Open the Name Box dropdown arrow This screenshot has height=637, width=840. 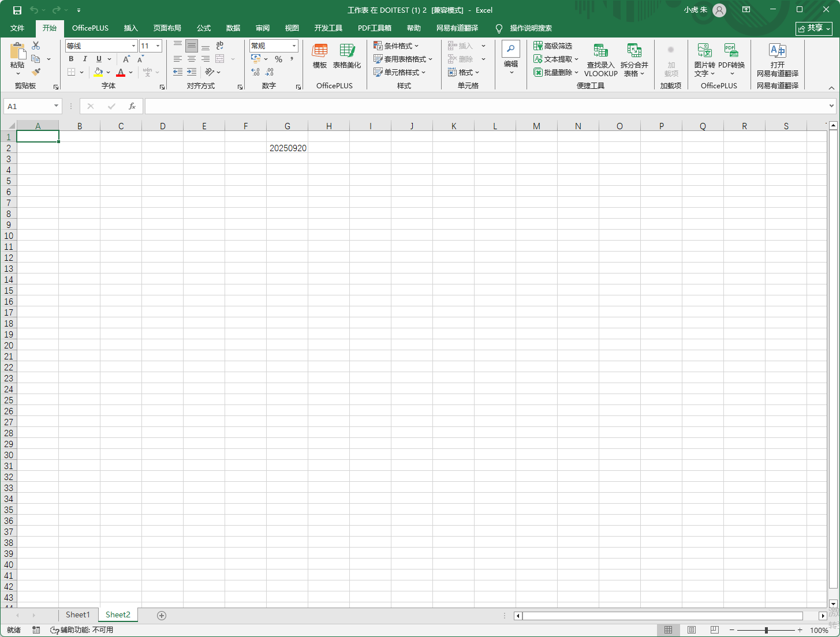tap(56, 106)
